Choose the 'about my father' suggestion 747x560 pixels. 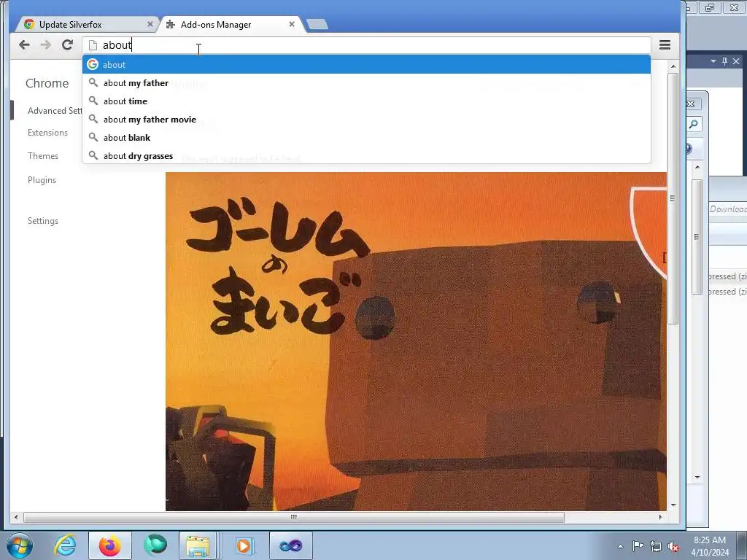(x=366, y=83)
